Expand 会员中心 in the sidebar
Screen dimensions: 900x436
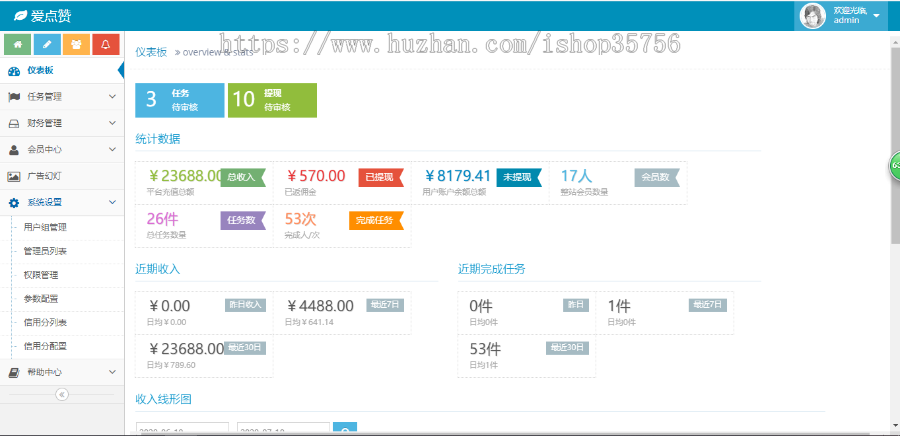[x=60, y=150]
